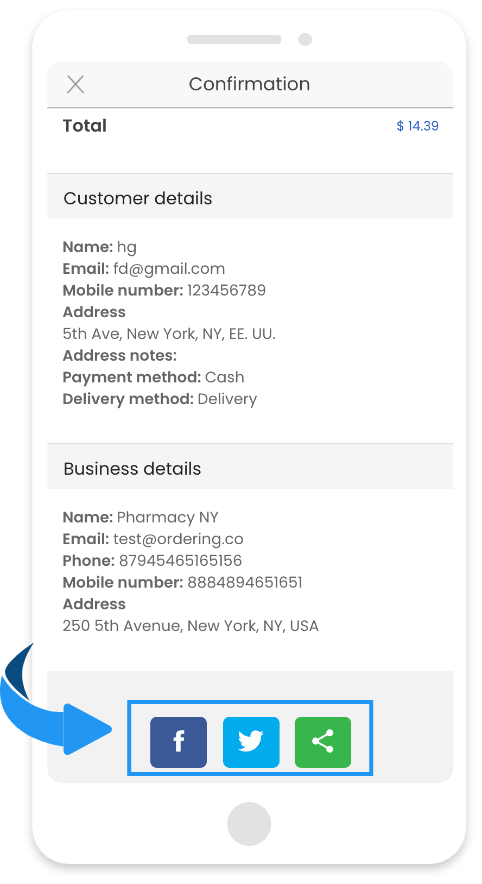
Task: Tap the green share icon
Action: pos(323,742)
